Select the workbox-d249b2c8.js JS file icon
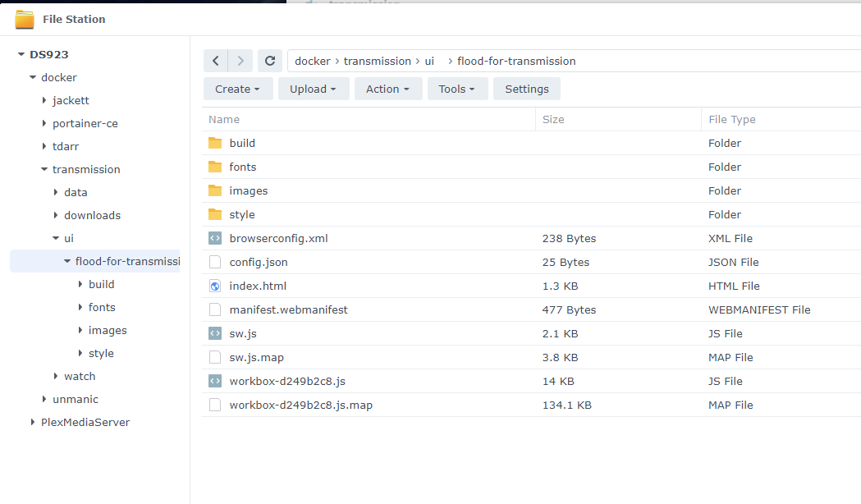The height and width of the screenshot is (504, 861). 215,381
